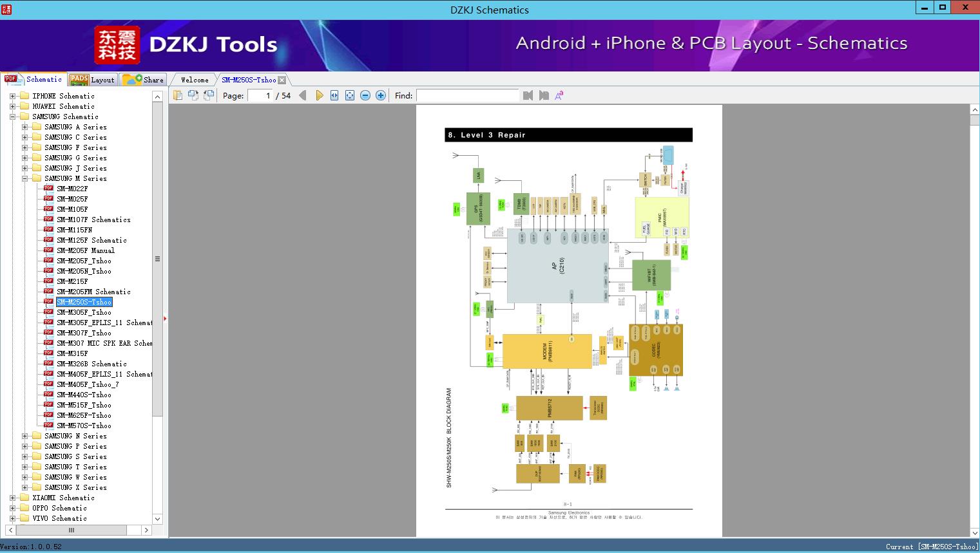
Task: Expand the HUAWEI Schematic tree node
Action: [12, 106]
